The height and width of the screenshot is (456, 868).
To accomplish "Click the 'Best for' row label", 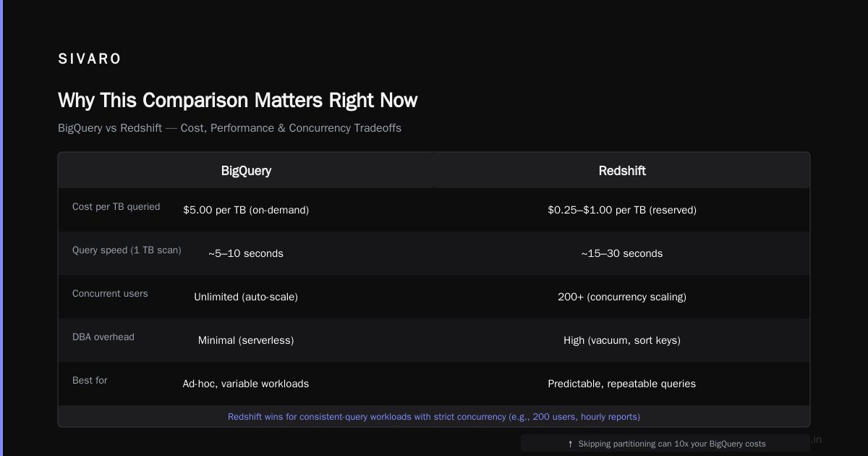I will pos(90,380).
